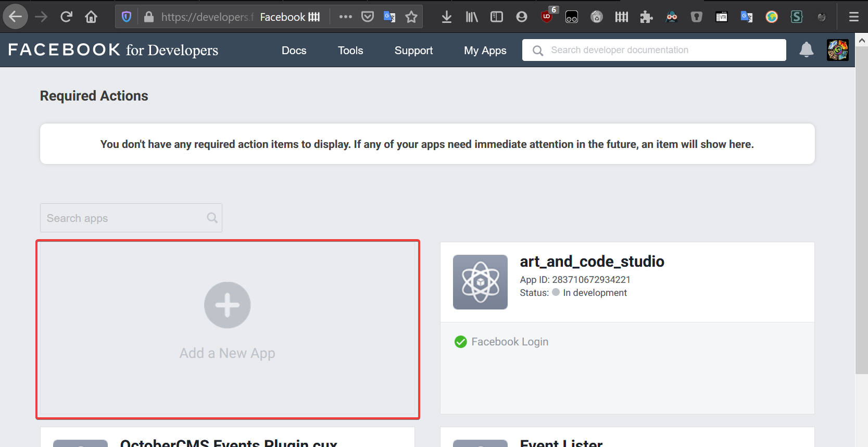This screenshot has height=447, width=868.
Task: Open the downloads panel
Action: pyautogui.click(x=447, y=17)
